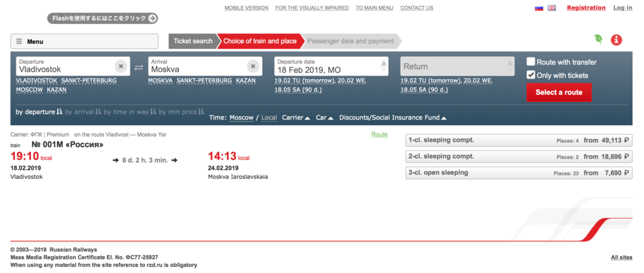Viewport: 644px width, 273px height.
Task: Choose MOSCOW departure suggestion
Action: (x=30, y=89)
